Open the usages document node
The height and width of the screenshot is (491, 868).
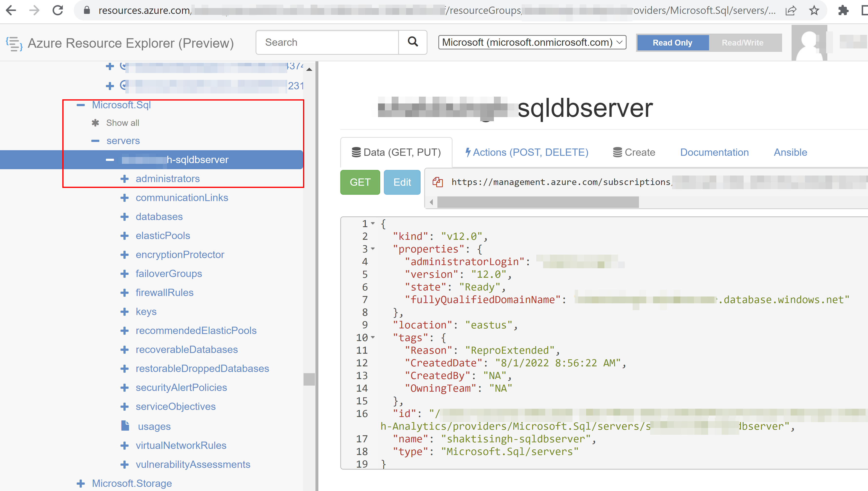tap(154, 426)
